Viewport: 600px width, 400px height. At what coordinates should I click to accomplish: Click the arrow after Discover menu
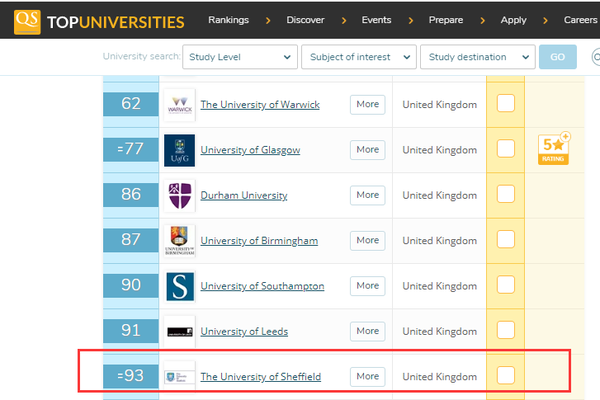point(344,20)
